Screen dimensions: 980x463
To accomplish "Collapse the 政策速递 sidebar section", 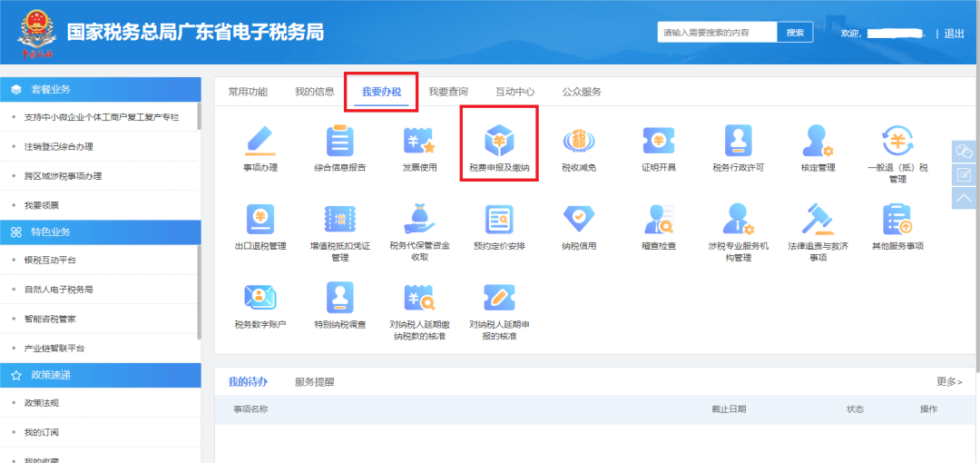I will (100, 374).
